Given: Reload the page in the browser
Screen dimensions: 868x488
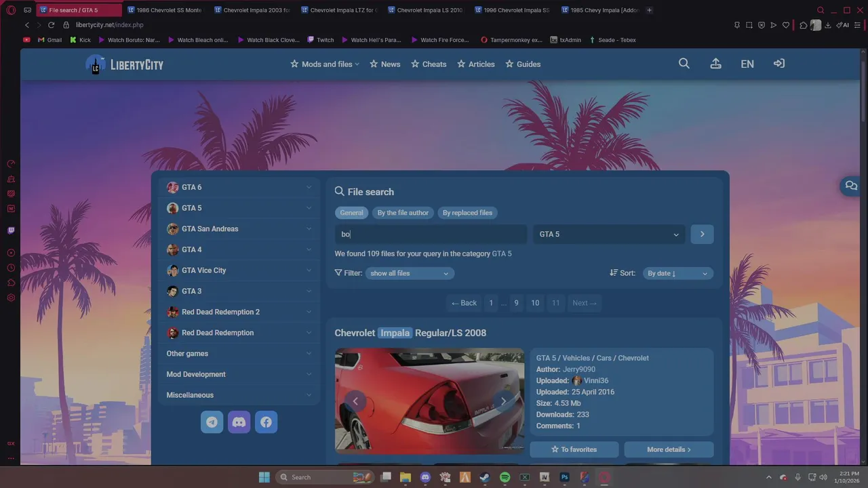Looking at the screenshot, I should (51, 25).
